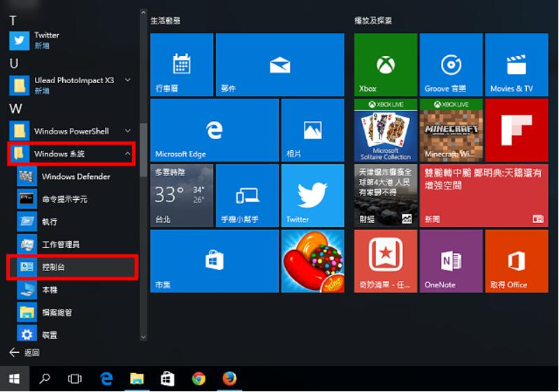The height and width of the screenshot is (392, 559).
Task: Open the 新聞 News tile
Action: pos(484,196)
